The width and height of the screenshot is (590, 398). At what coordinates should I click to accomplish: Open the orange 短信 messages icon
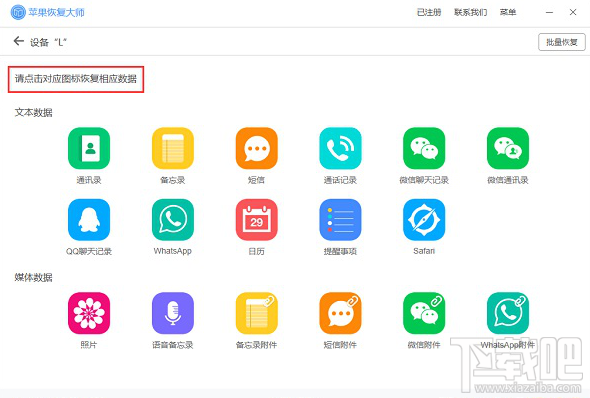[257, 148]
